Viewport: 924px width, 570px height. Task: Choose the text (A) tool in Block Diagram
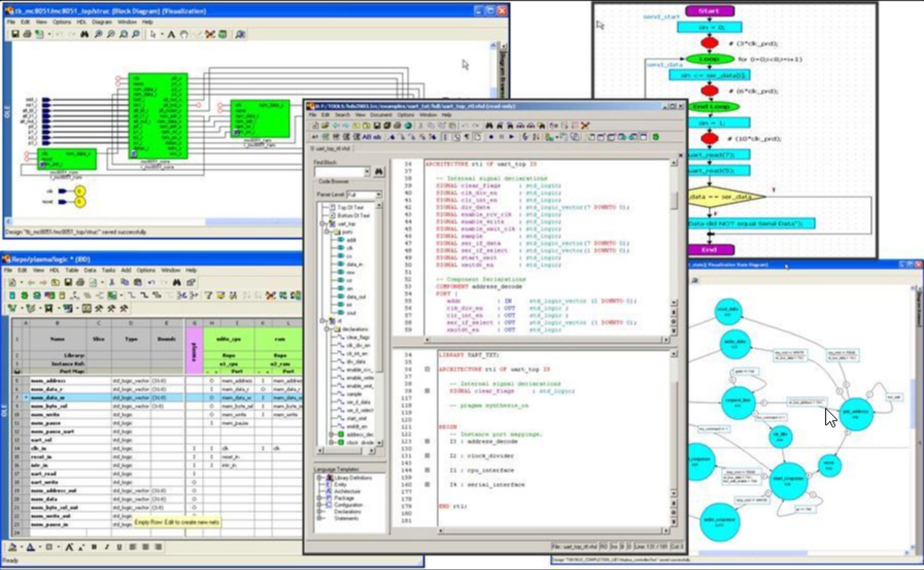tap(171, 34)
